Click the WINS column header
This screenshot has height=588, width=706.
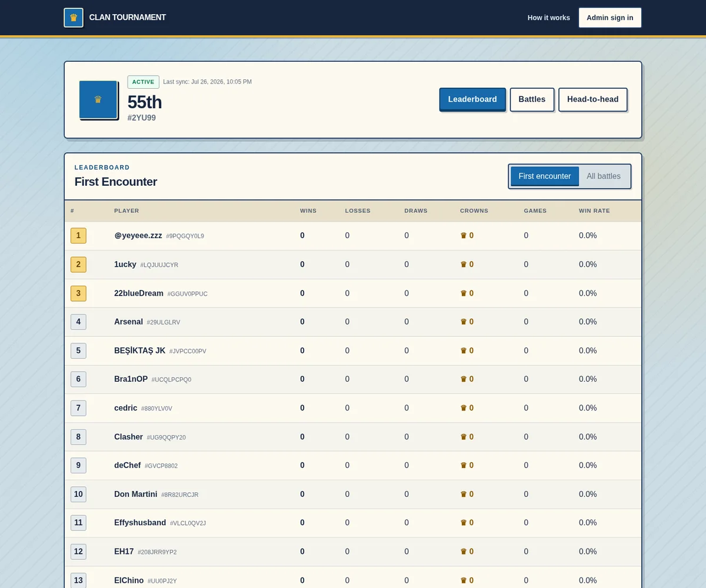308,211
